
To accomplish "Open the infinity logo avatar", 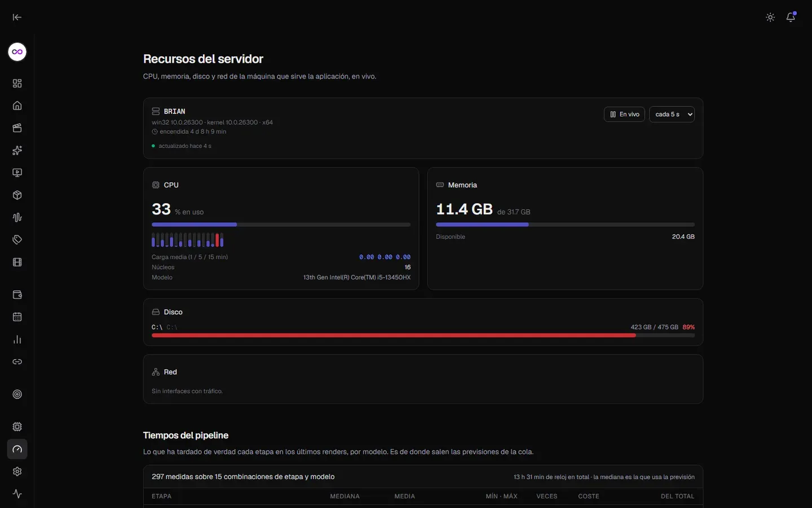I will [x=17, y=52].
